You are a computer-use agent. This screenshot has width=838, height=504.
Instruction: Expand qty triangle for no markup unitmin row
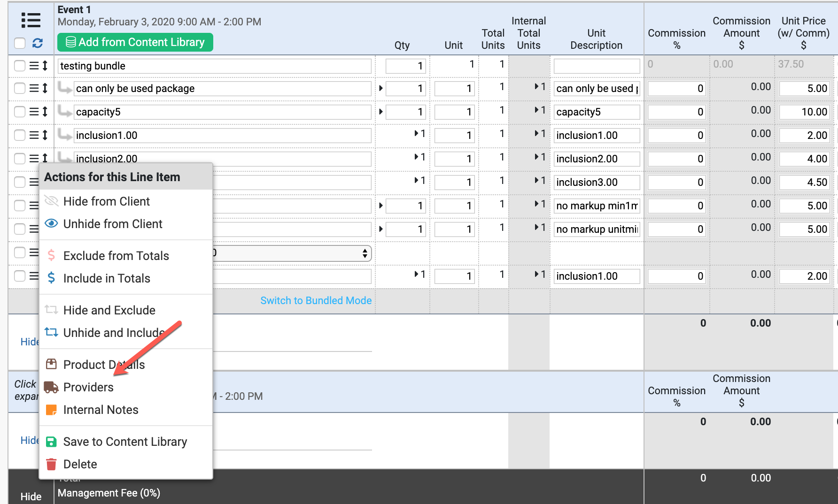click(380, 229)
